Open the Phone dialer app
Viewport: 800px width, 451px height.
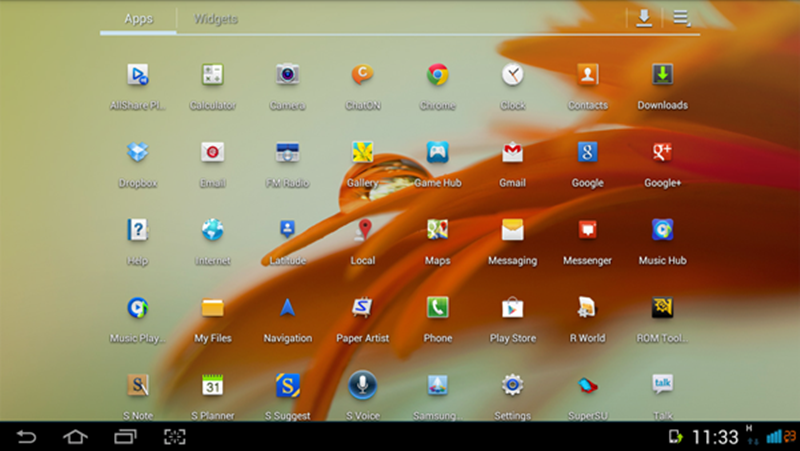tap(438, 308)
